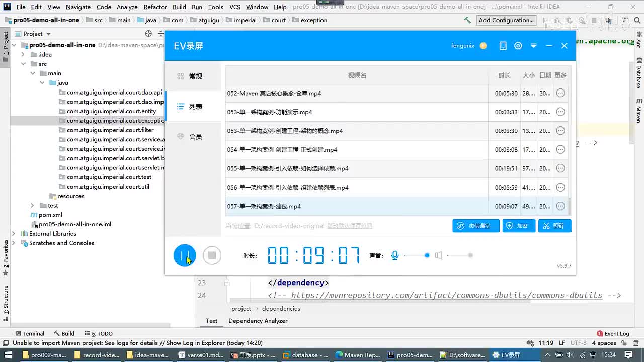644x362 pixels.
Task: Open the Build tool window
Action: [64, 333]
